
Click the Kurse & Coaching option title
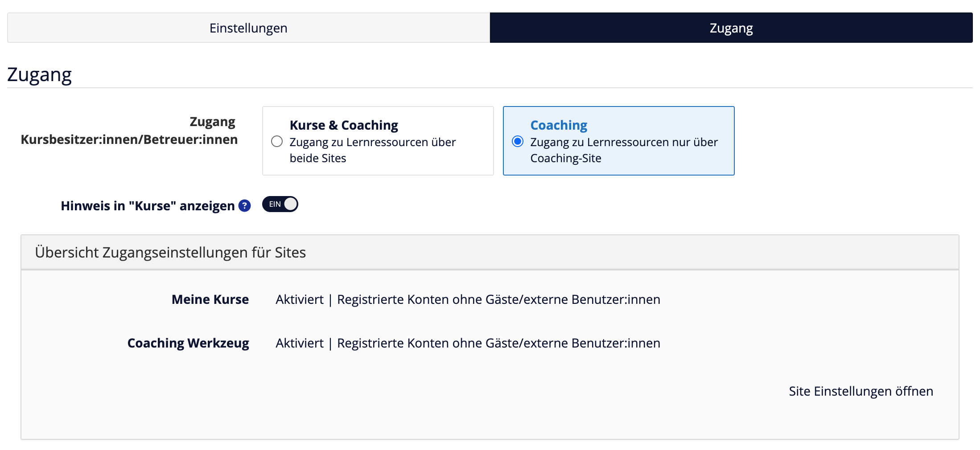pyautogui.click(x=344, y=125)
